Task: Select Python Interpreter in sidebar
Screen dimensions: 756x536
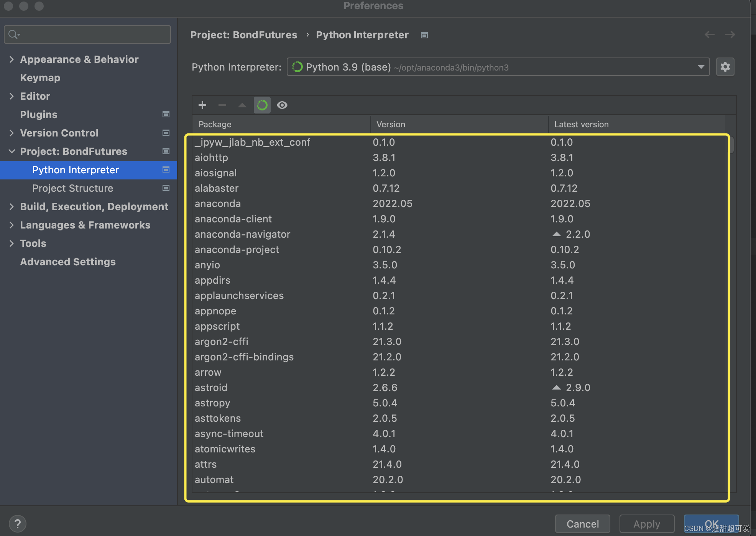Action: tap(89, 170)
